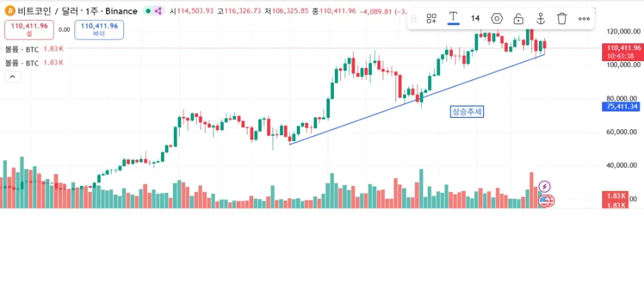Screen dimensions: 644x296
Task: Click the US flag economic event marker
Action: (x=546, y=202)
